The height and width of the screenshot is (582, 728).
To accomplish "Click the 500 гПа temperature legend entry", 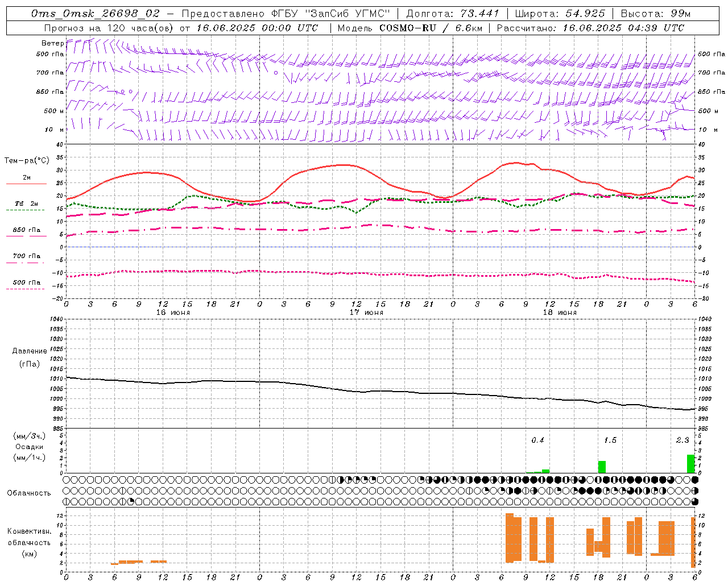I will click(x=27, y=282).
